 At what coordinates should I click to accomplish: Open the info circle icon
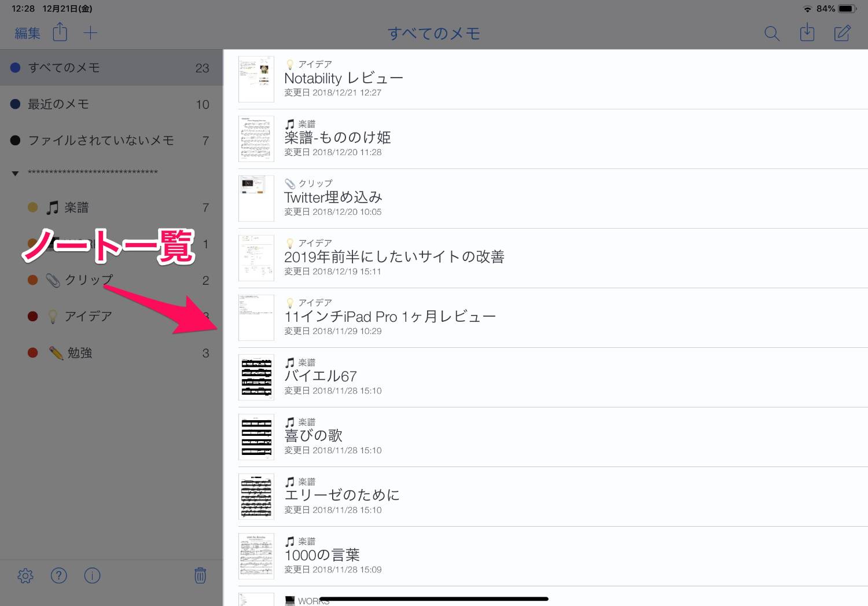[93, 575]
